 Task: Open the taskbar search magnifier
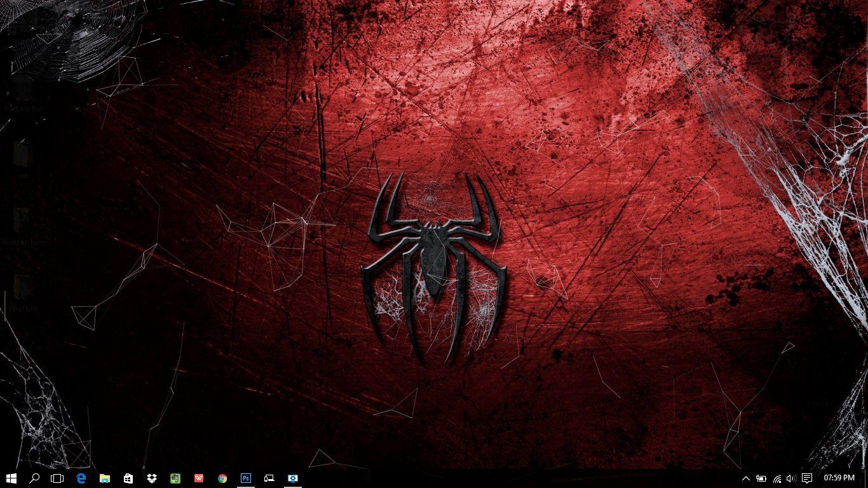[x=34, y=478]
